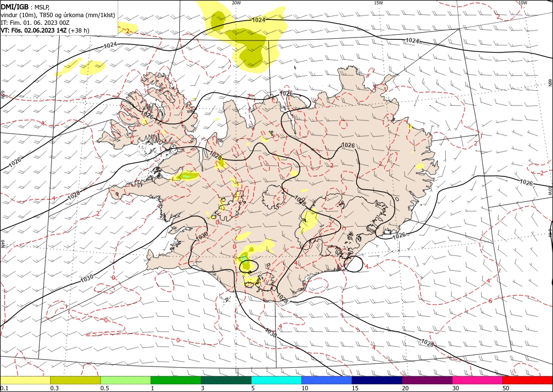Click the '20' legend scale value
Image resolution: width=553 pixels, height=392 pixels.
405,388
